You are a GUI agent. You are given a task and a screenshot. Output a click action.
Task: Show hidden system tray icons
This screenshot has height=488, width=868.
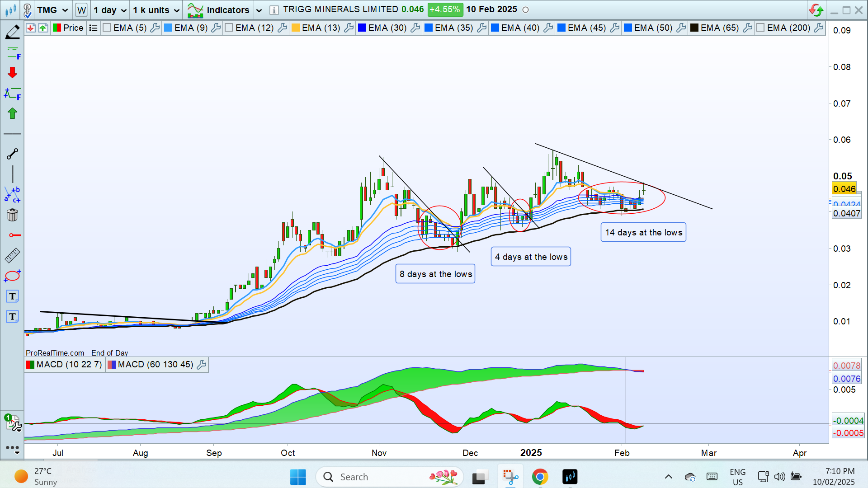(x=668, y=477)
